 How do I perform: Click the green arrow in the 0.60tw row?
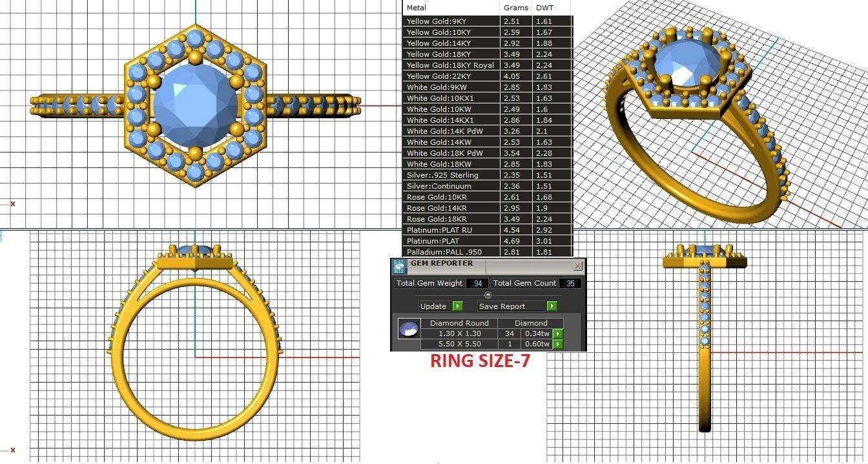pos(557,344)
